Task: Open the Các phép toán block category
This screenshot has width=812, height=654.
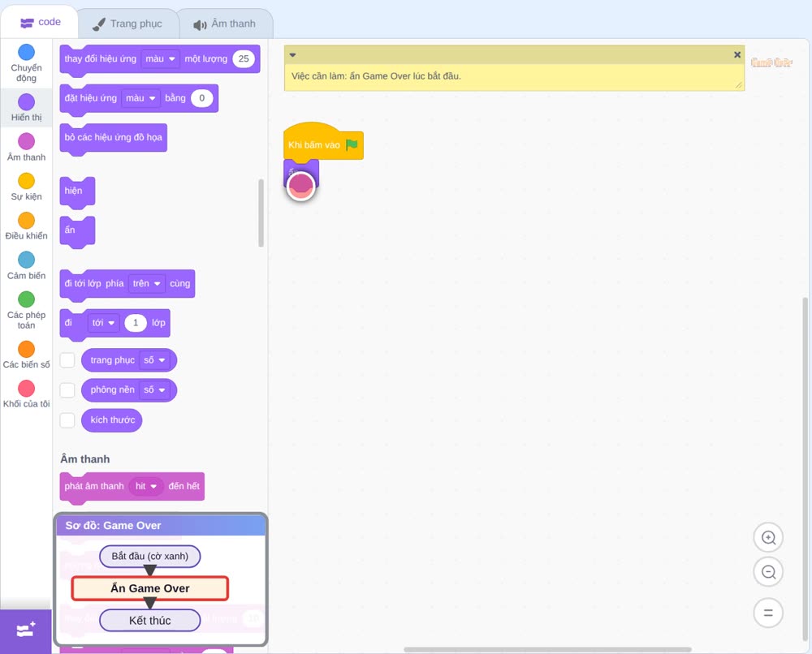Action: click(26, 310)
